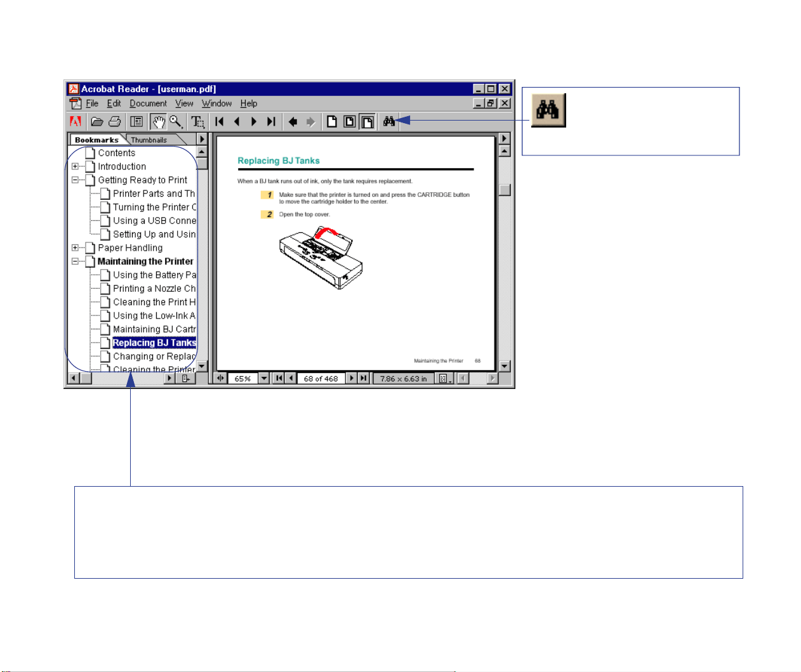Open the Using a USB Connection bookmark
801x672 pixels.
[155, 221]
